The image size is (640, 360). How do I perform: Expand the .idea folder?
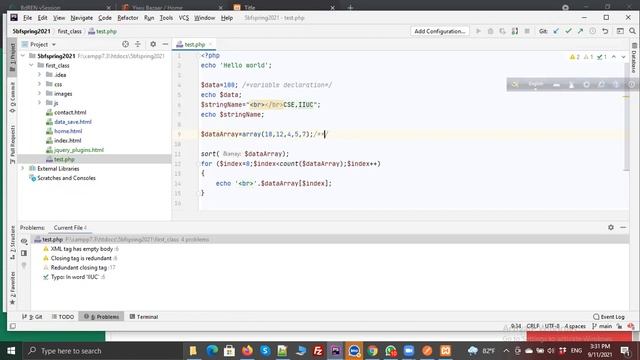[40, 75]
